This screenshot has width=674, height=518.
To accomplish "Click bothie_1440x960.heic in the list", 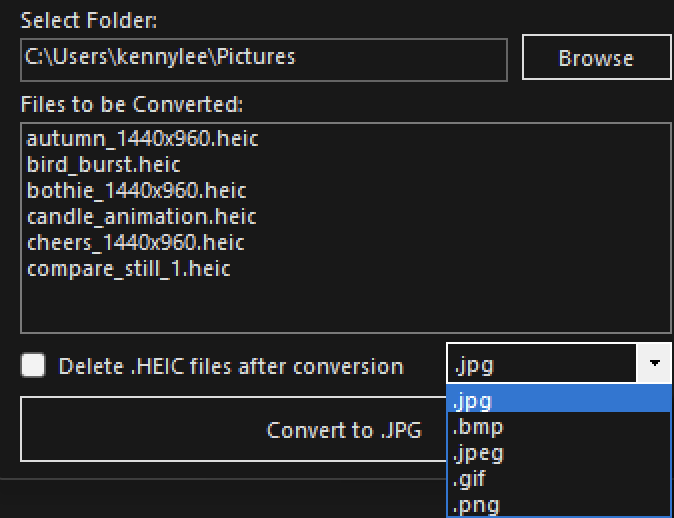I will pyautogui.click(x=137, y=190).
